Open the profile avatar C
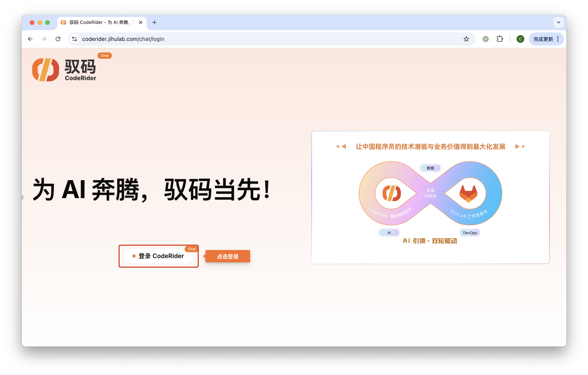The width and height of the screenshot is (588, 375). 520,39
